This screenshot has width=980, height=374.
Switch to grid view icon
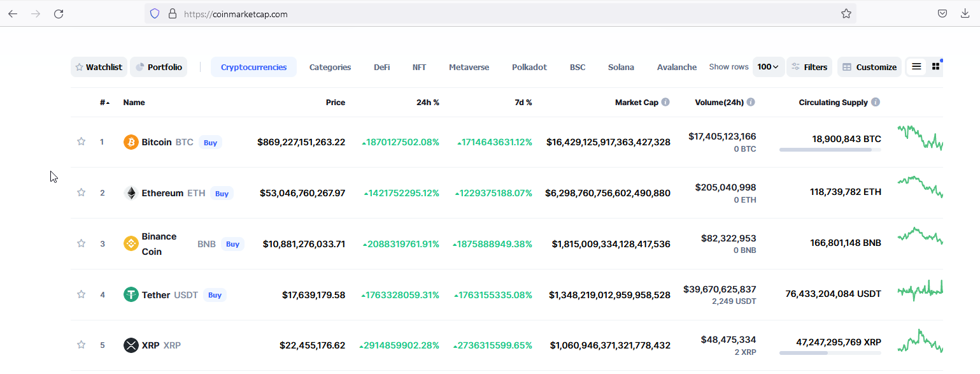[935, 66]
